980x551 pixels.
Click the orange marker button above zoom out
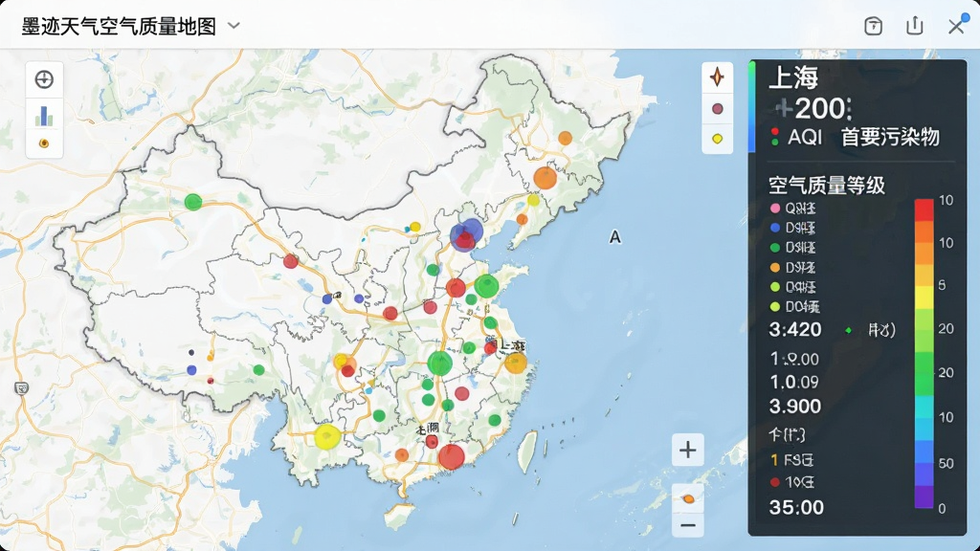pos(688,498)
